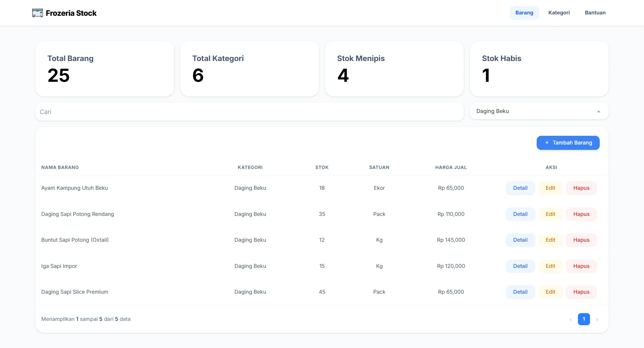Screen dimensions: 644x348
Task: Hapus Iga Sapi Impor row
Action: tap(581, 266)
